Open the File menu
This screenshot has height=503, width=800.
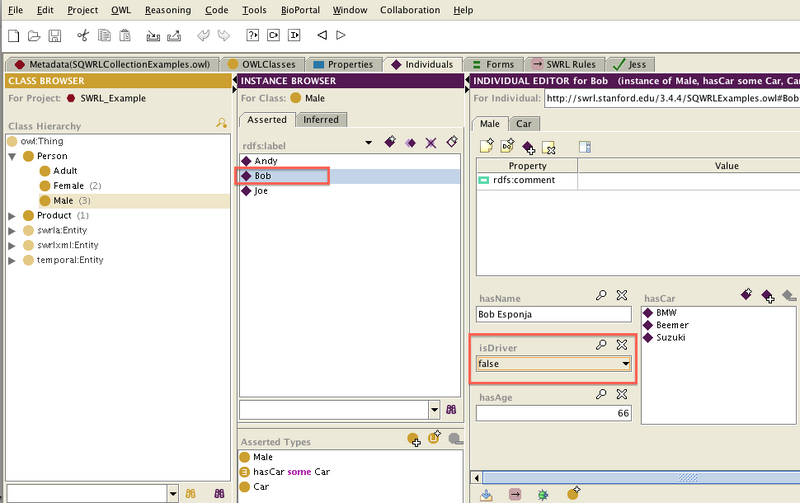(x=15, y=10)
